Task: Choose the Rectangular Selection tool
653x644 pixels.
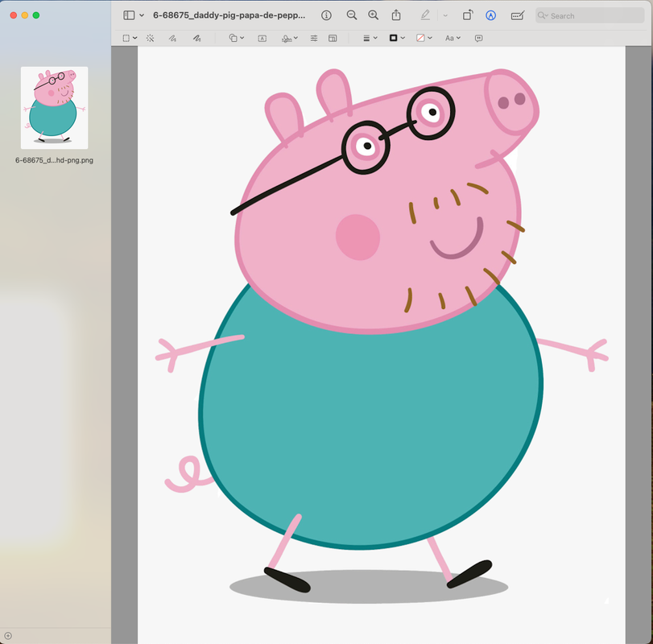Action: (x=126, y=39)
